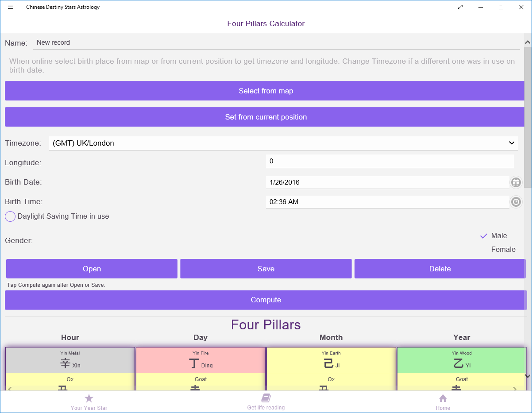Open the Birth Date calendar picker icon
This screenshot has height=413, width=532.
click(516, 182)
